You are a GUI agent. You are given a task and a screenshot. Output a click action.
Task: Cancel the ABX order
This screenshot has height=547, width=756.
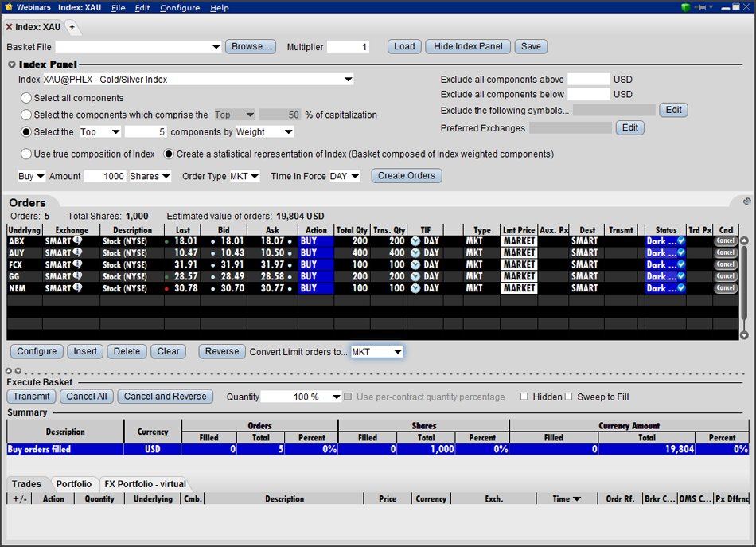pyautogui.click(x=726, y=240)
